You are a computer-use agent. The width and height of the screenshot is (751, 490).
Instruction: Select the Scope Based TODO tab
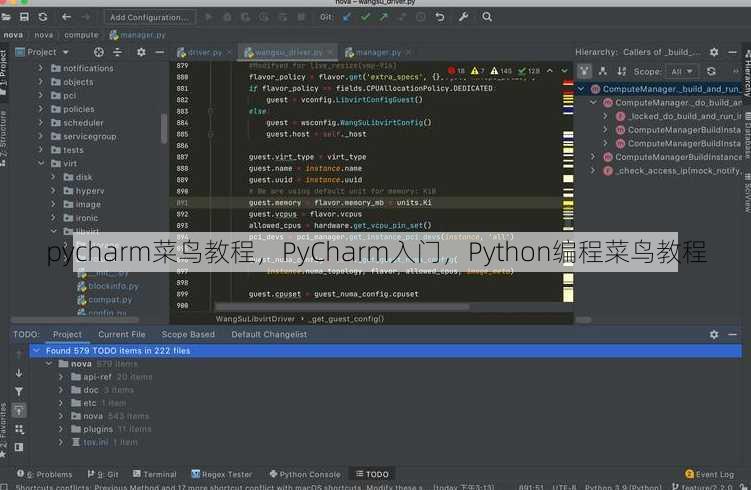tap(188, 334)
